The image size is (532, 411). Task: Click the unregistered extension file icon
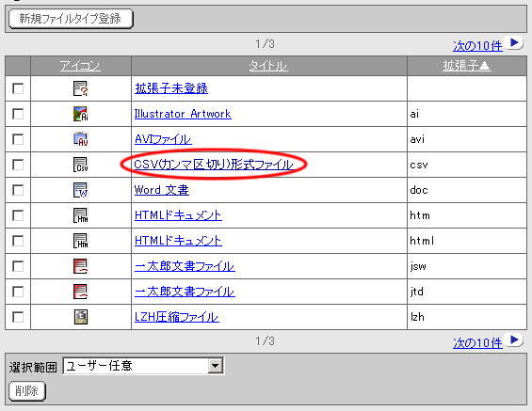coord(81,88)
